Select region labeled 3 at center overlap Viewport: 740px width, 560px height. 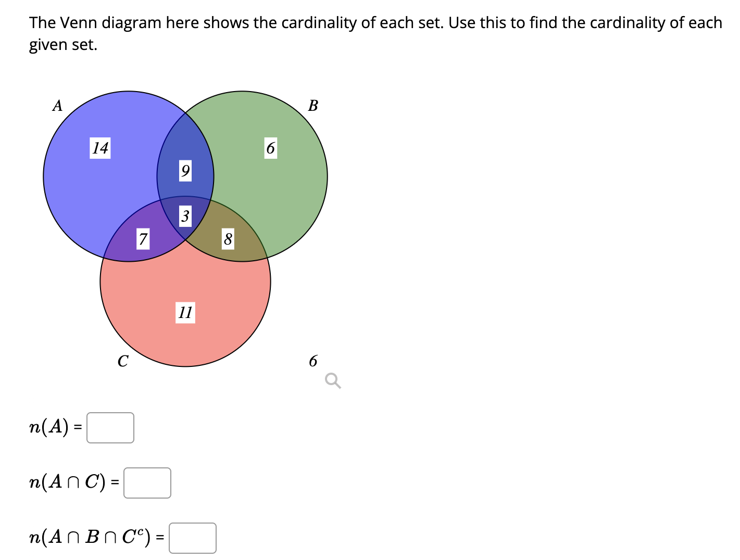pos(186,217)
